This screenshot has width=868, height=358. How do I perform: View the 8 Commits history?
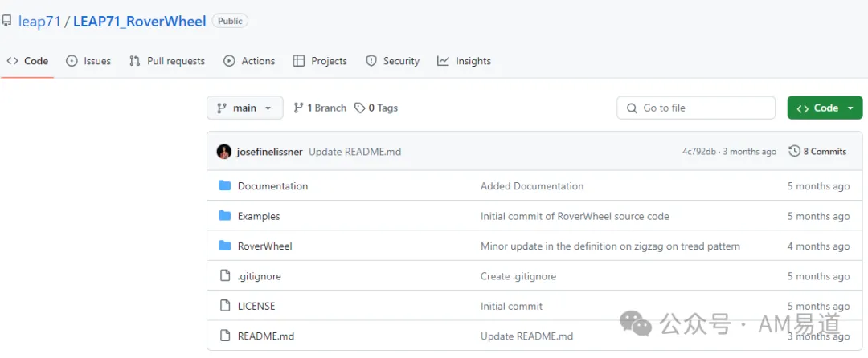817,152
